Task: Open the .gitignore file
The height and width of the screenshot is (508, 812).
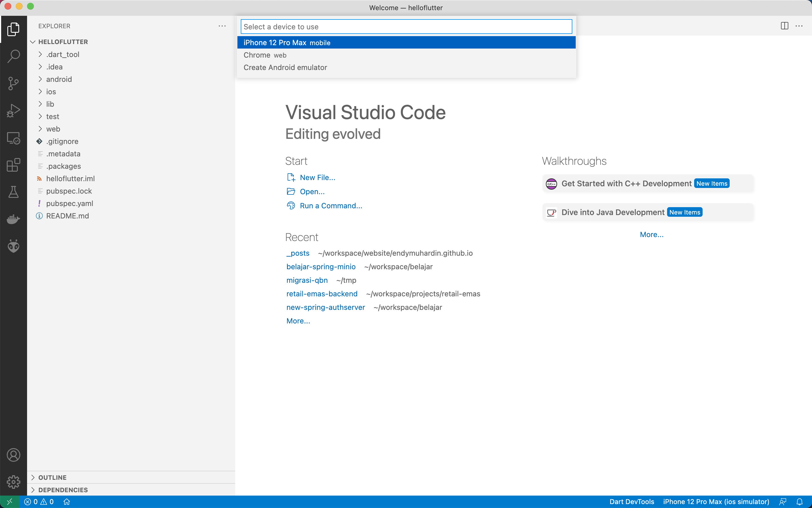Action: point(131,141)
